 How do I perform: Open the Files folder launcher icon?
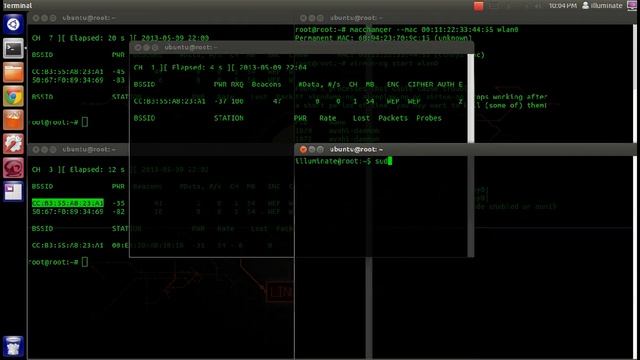coord(13,72)
